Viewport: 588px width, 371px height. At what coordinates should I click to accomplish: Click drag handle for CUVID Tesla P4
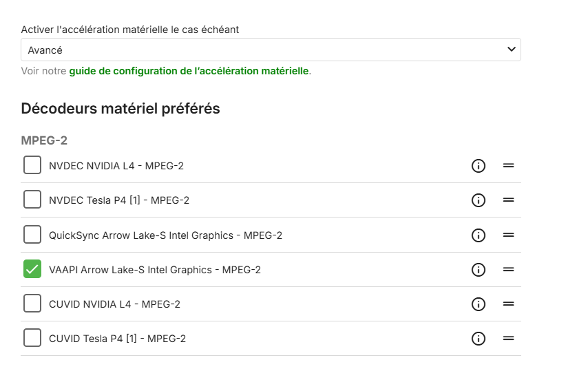tap(509, 338)
